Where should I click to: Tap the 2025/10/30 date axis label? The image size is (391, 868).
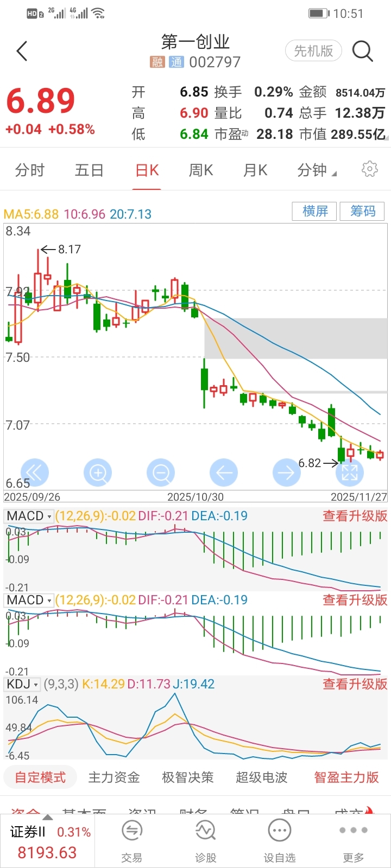pos(195,497)
